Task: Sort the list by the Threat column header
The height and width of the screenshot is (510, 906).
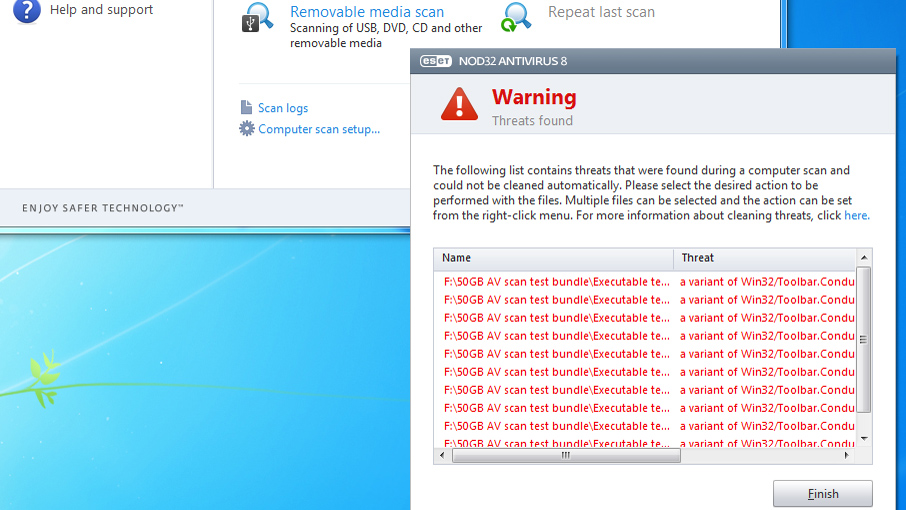Action: [764, 258]
